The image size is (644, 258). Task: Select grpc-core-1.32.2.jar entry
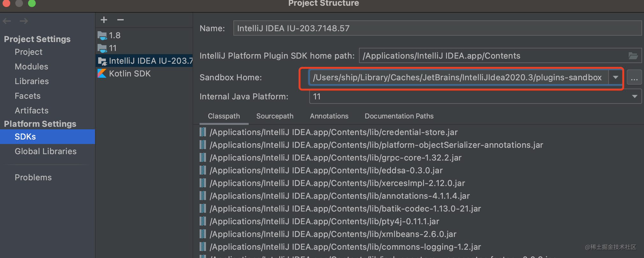coord(335,158)
